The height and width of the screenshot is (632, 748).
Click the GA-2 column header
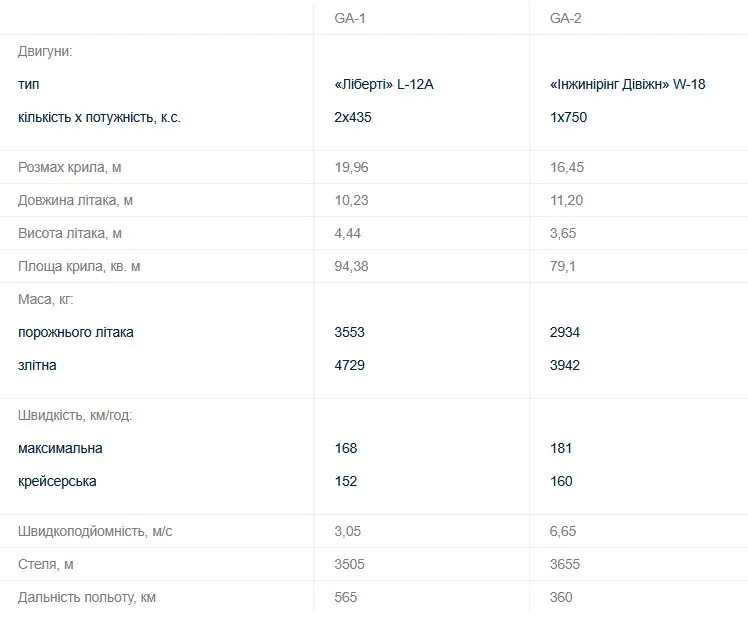[565, 18]
